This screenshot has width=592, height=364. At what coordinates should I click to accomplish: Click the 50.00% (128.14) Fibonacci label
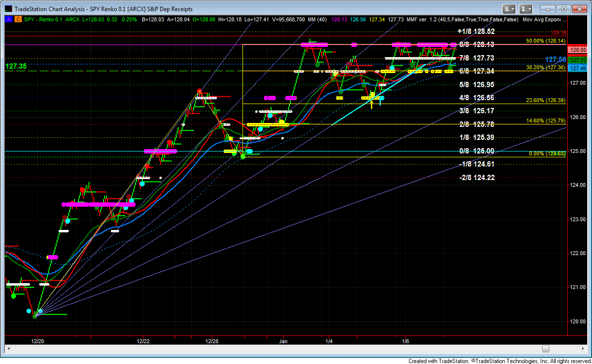pos(546,41)
